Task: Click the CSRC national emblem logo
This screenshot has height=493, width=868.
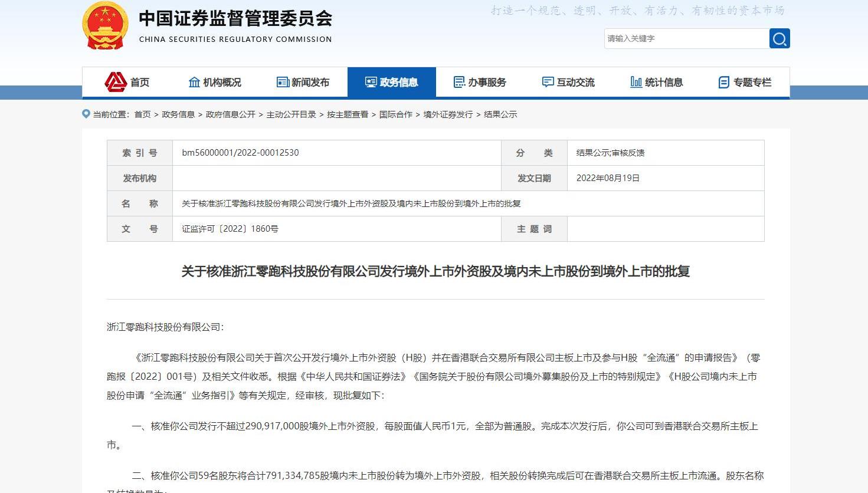Action: tap(105, 26)
